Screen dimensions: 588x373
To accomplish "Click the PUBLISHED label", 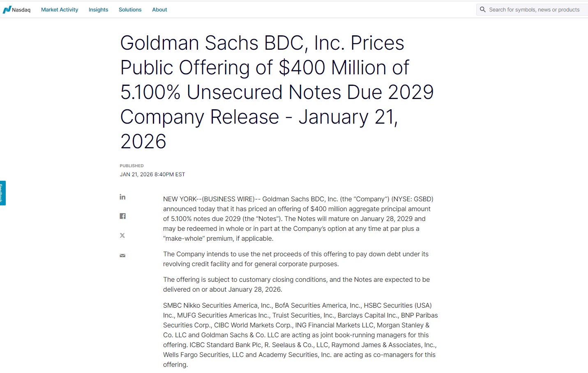I will point(131,166).
